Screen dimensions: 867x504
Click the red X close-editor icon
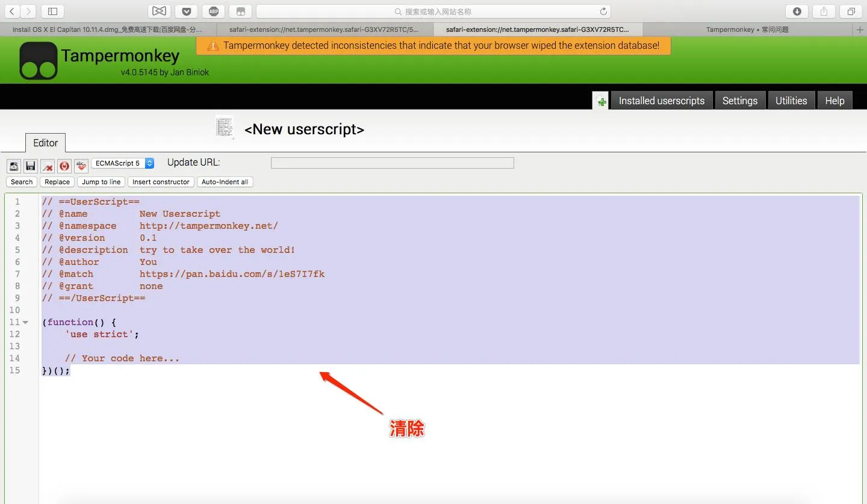[48, 166]
